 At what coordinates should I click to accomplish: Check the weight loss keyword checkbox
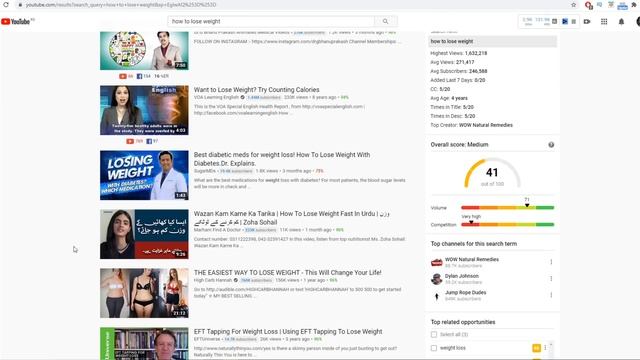[434, 348]
